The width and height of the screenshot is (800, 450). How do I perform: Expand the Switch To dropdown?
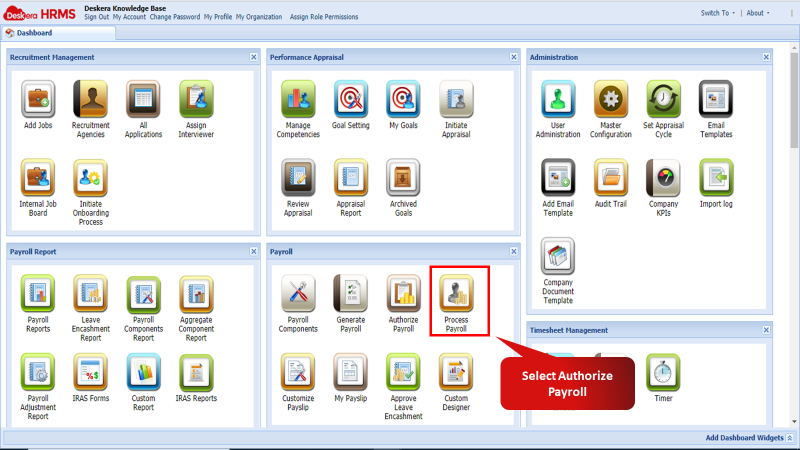pos(717,13)
